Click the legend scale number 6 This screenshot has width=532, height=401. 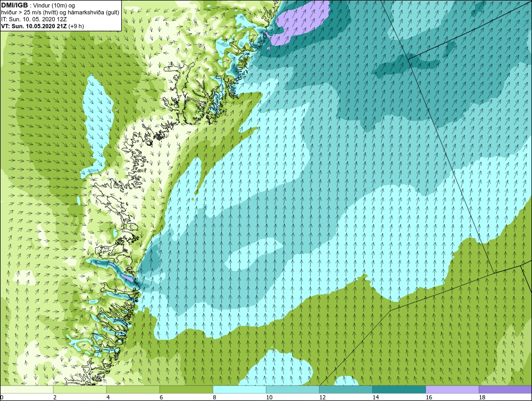click(x=161, y=398)
